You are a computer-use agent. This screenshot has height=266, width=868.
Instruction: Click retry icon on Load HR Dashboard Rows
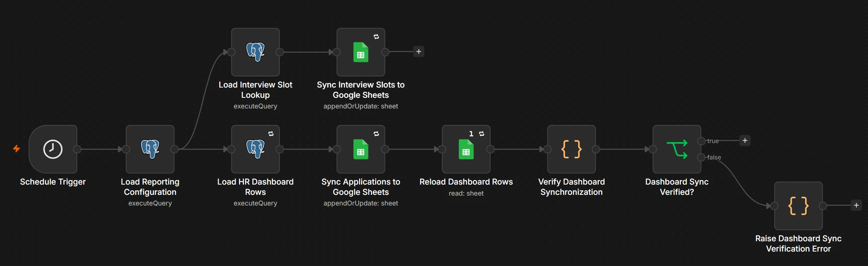point(271,134)
